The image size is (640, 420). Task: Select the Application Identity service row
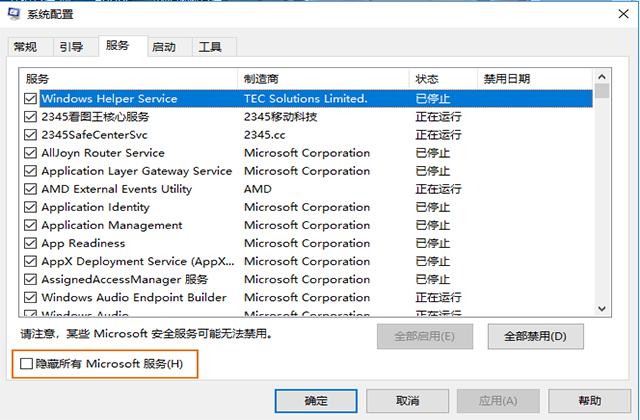pyautogui.click(x=96, y=207)
